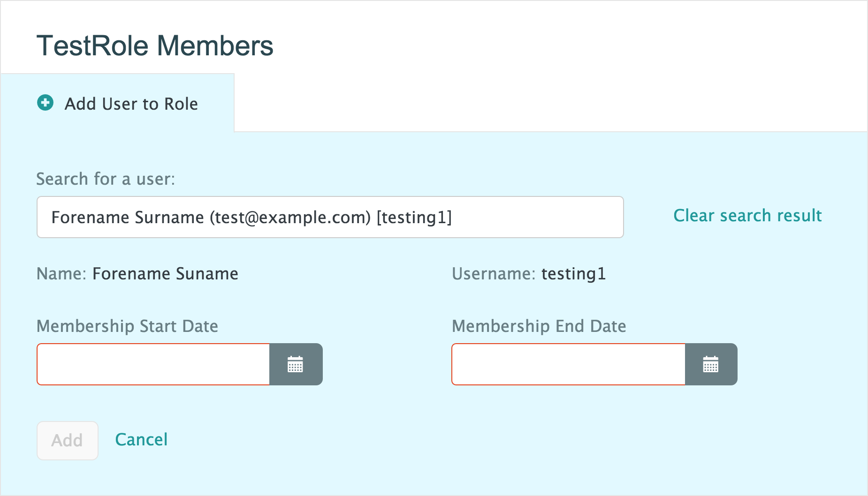Click the TestRole Members page heading
The width and height of the screenshot is (868, 496).
point(155,46)
